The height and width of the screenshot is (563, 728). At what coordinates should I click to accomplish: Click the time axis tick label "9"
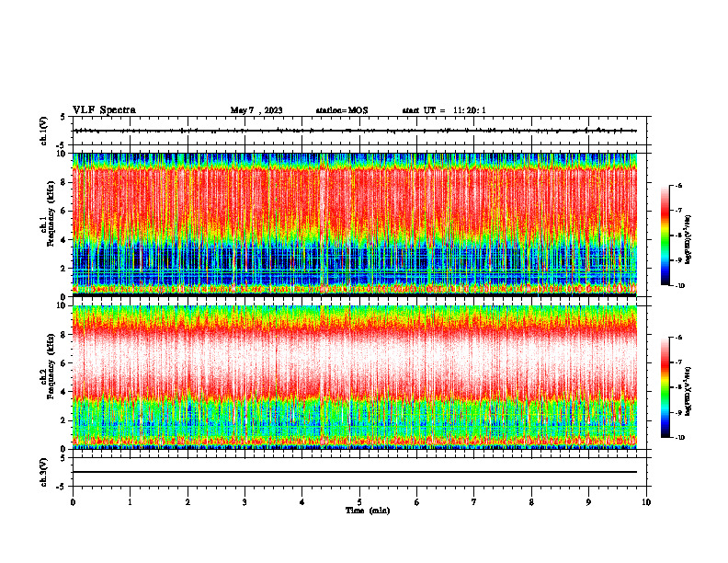click(x=588, y=502)
